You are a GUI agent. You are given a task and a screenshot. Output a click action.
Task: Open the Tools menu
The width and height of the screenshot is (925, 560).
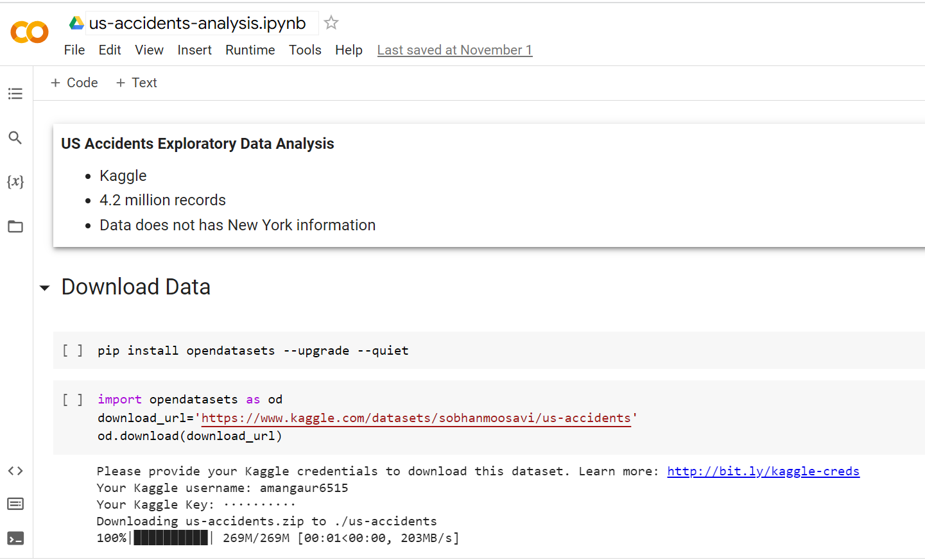pyautogui.click(x=305, y=50)
